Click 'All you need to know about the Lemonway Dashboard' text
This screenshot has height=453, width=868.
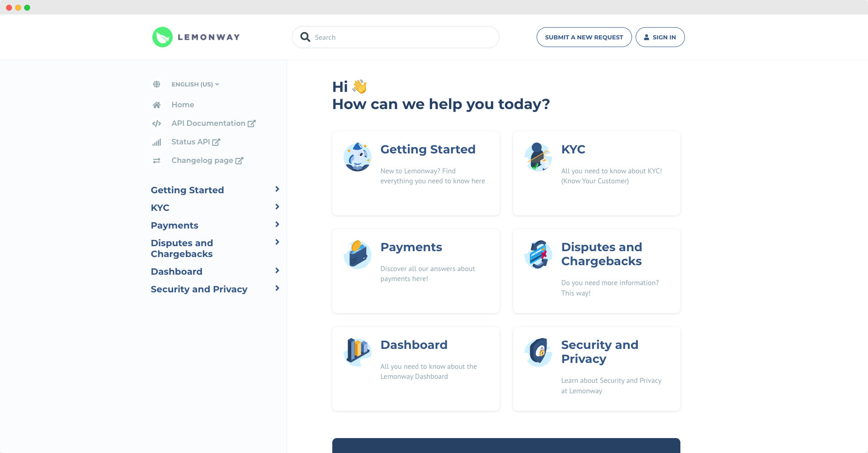tap(429, 372)
